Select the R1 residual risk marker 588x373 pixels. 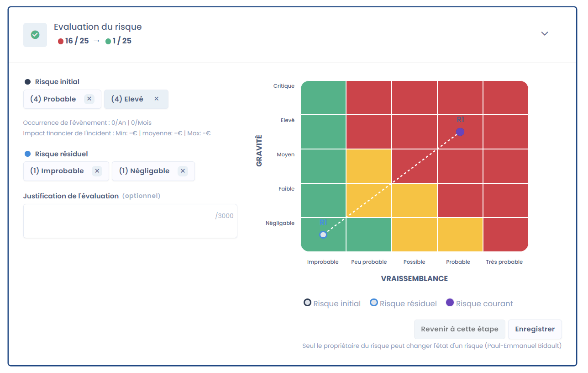point(323,234)
